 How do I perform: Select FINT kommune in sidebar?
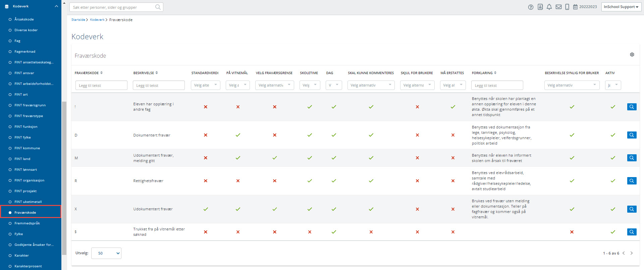[x=27, y=148]
